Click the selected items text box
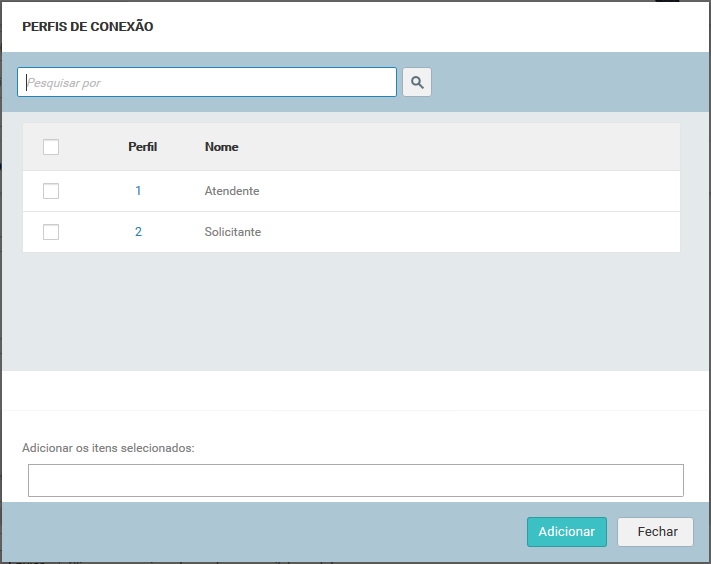This screenshot has width=711, height=564. click(x=356, y=480)
